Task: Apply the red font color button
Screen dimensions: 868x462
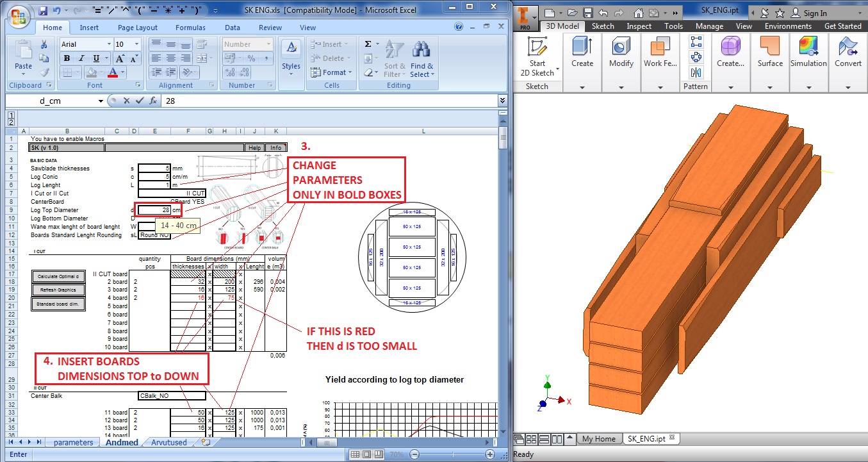Action: point(113,72)
